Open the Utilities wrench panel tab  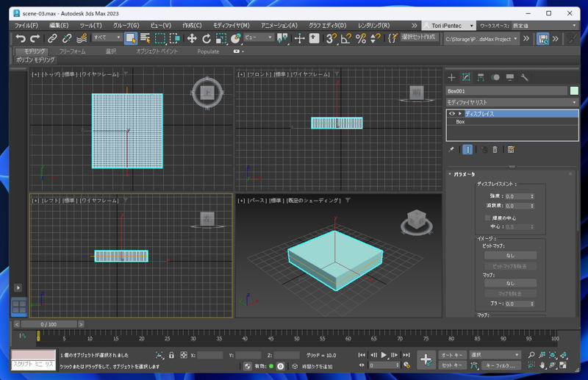[524, 78]
